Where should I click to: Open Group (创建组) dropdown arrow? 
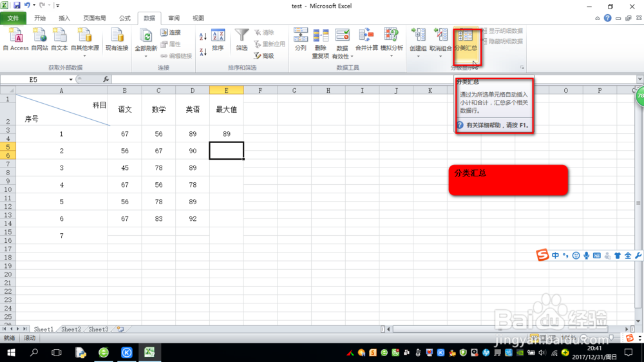click(418, 55)
